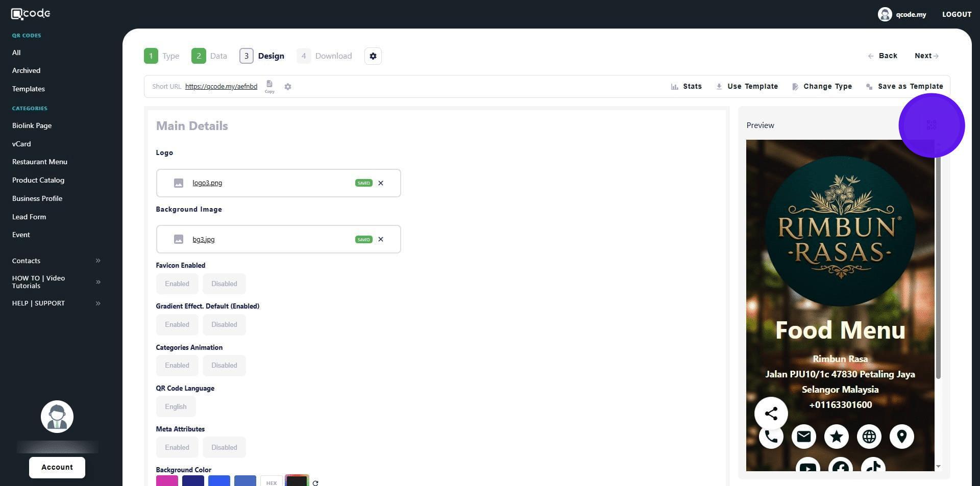Select the magenta background color swatch
This screenshot has height=486, width=980.
coord(167,481)
